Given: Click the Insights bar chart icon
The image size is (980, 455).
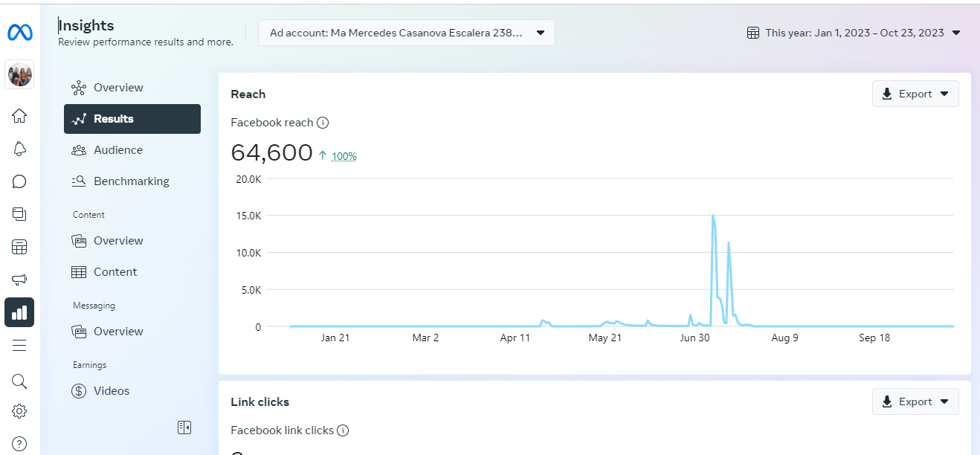Looking at the screenshot, I should pos(19,312).
